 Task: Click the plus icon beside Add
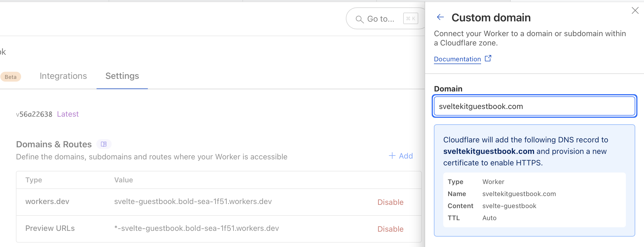pyautogui.click(x=392, y=156)
